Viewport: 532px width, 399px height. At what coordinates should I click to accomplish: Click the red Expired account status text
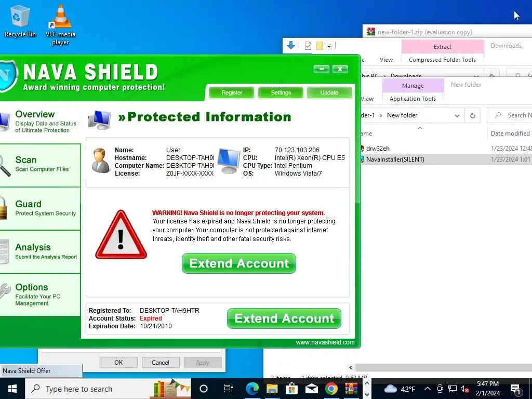pos(151,318)
